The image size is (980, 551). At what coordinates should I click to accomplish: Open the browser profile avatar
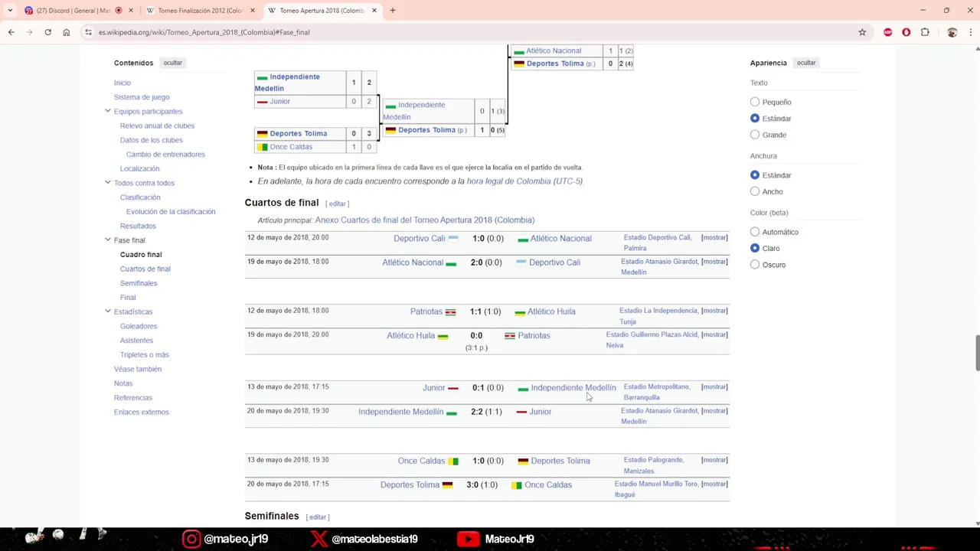coord(952,32)
